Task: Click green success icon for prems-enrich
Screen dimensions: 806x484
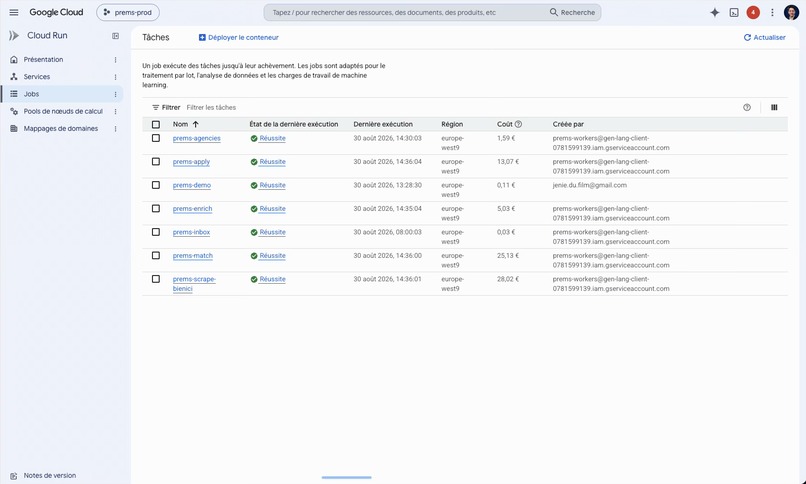Action: 254,209
